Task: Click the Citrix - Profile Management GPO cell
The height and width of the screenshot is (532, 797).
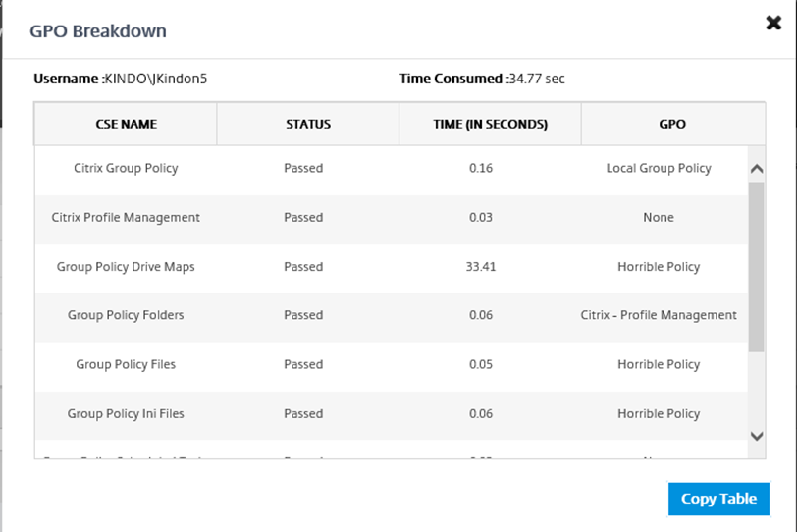Action: 659,315
